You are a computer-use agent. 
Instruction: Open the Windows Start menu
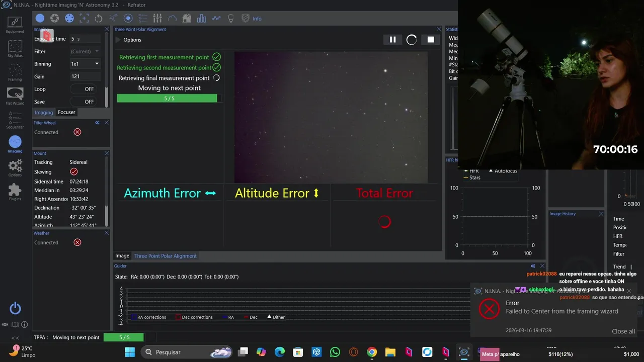130,352
